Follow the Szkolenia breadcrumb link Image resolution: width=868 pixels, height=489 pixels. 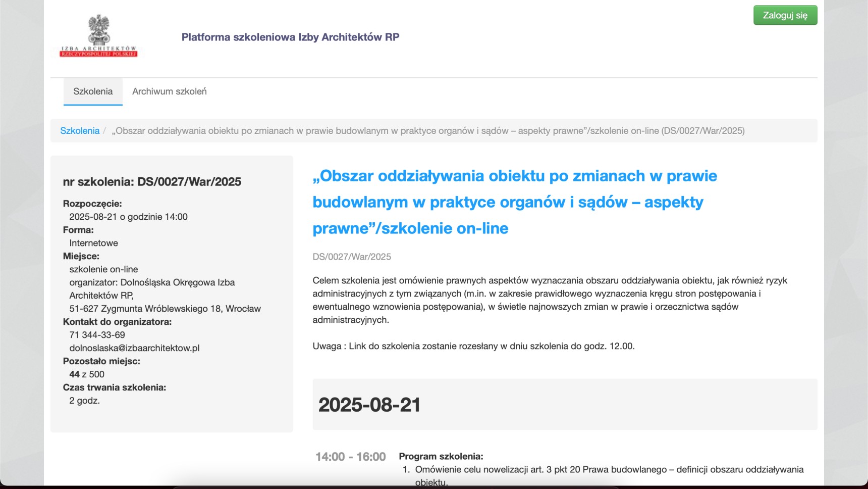pos(80,131)
